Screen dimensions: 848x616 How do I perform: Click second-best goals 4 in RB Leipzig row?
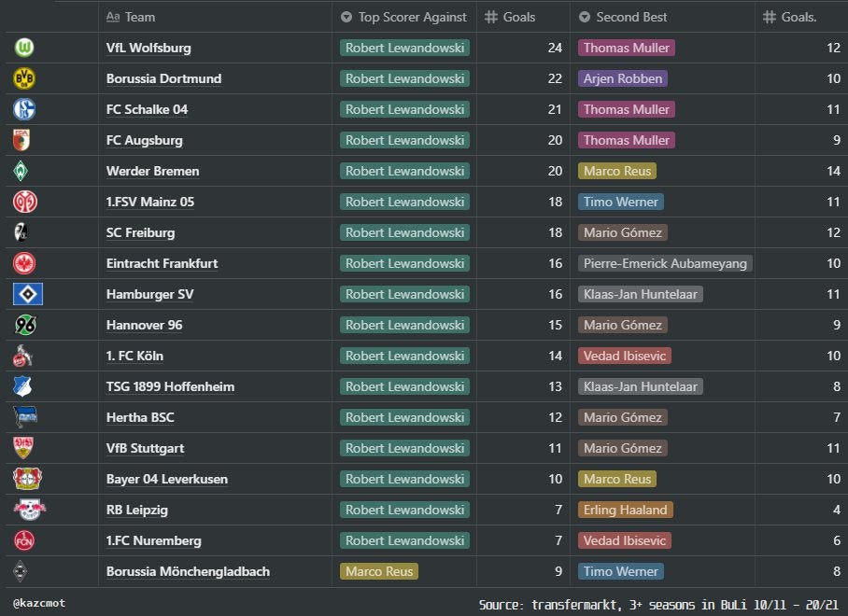(x=801, y=510)
